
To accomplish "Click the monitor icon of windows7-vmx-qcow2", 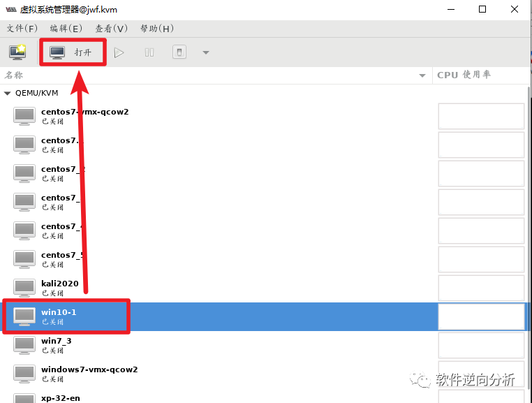I will click(24, 374).
